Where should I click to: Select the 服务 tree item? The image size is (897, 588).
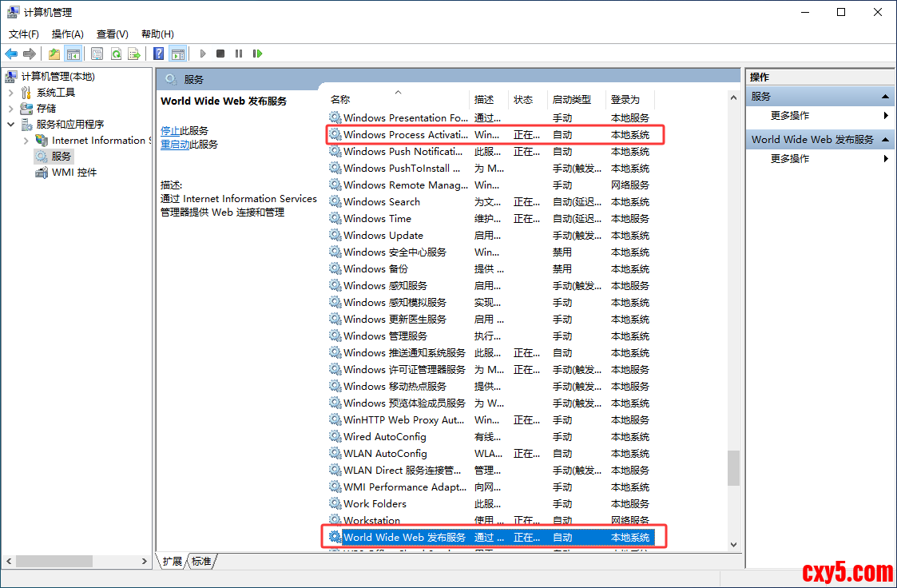(54, 156)
